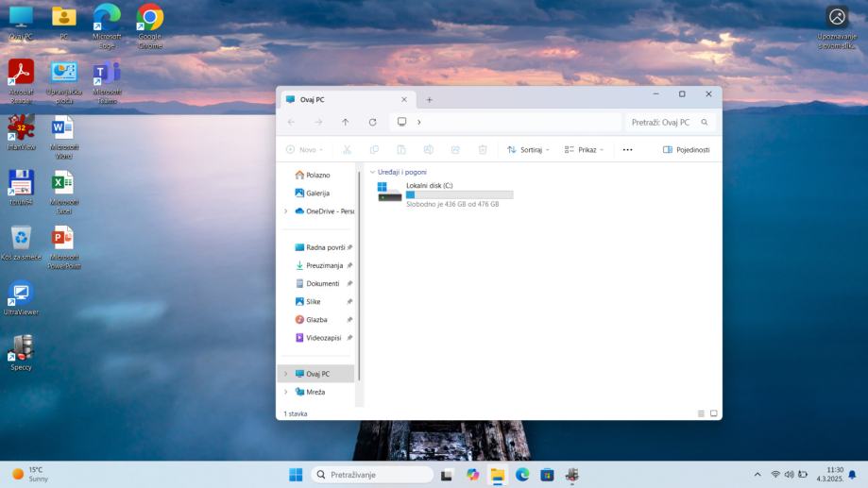868x488 pixels.
Task: Open IrfanView desktop shortcut
Action: click(21, 133)
